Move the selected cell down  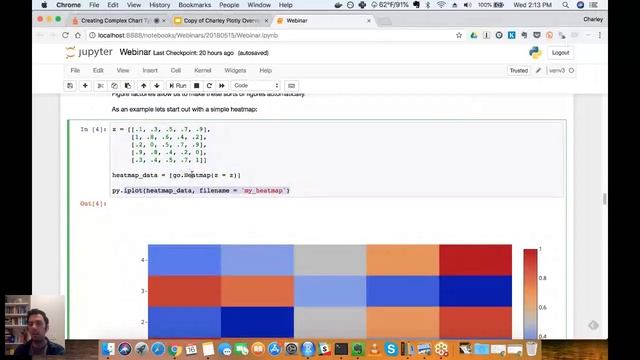click(x=157, y=86)
